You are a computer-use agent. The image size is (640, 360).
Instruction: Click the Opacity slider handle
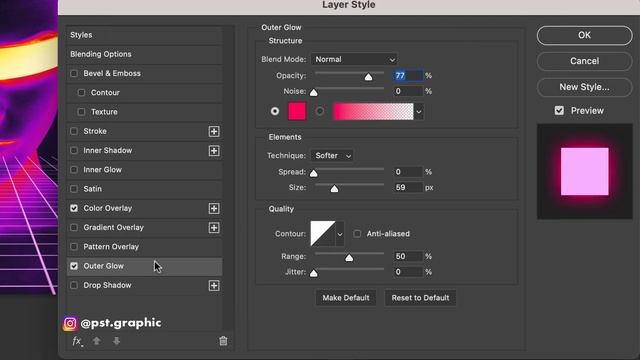[x=368, y=77]
